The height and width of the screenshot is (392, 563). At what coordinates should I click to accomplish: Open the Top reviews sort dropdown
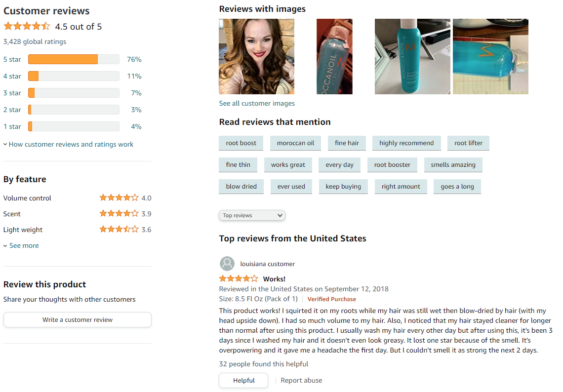(252, 215)
